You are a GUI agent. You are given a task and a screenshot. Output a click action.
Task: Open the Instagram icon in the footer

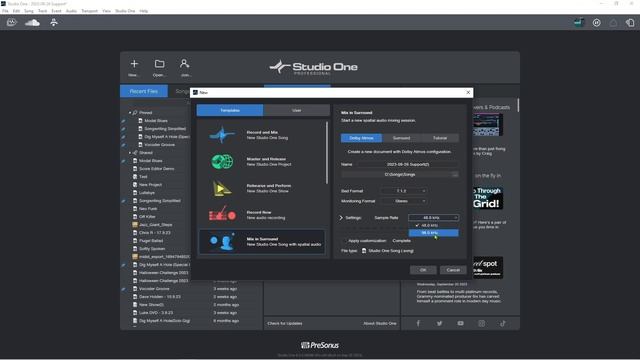click(x=482, y=323)
